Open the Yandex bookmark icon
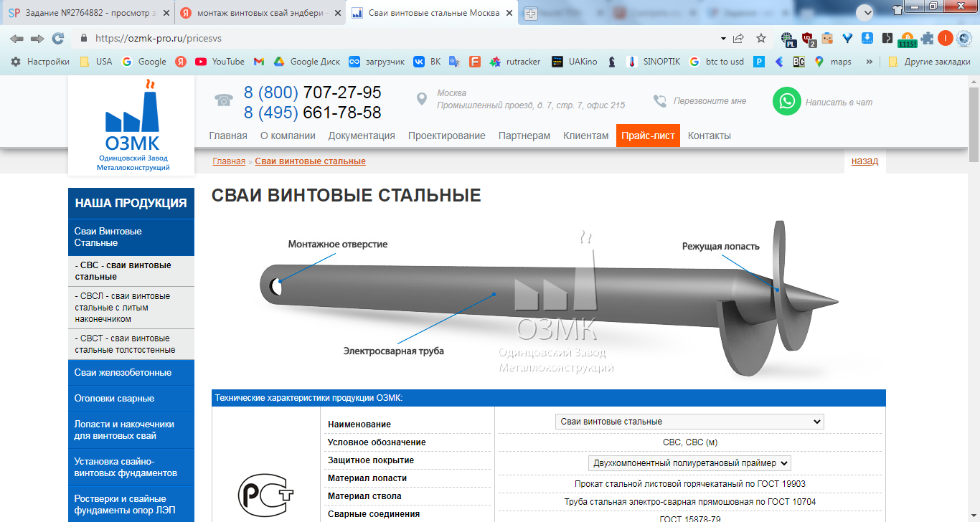Screen dimensions: 980x522 click(181, 62)
